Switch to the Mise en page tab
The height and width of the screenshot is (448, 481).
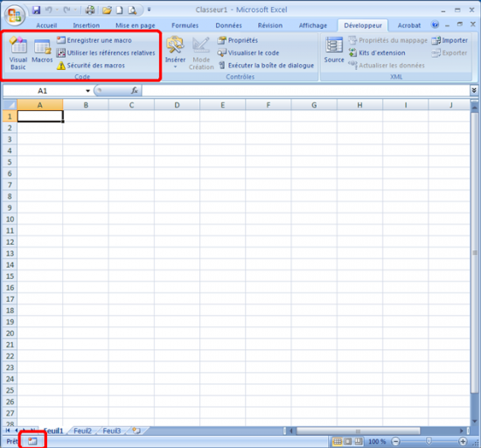[x=136, y=25]
